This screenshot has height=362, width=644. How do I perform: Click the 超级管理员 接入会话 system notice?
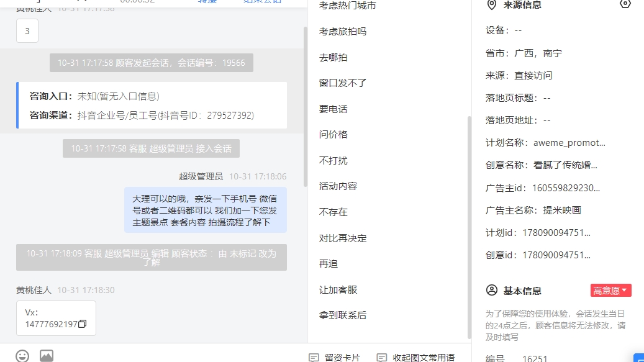[151, 148]
